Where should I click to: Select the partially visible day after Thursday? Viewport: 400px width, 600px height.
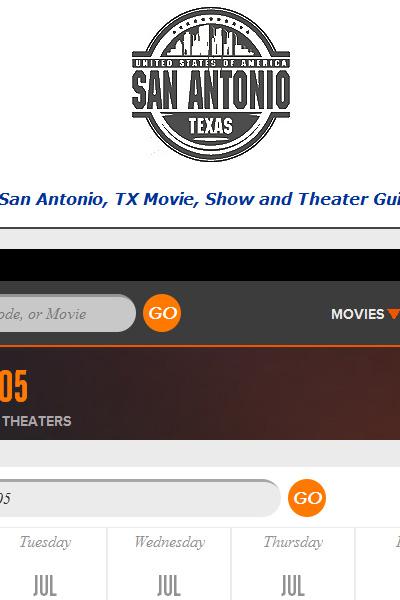pyautogui.click(x=397, y=542)
